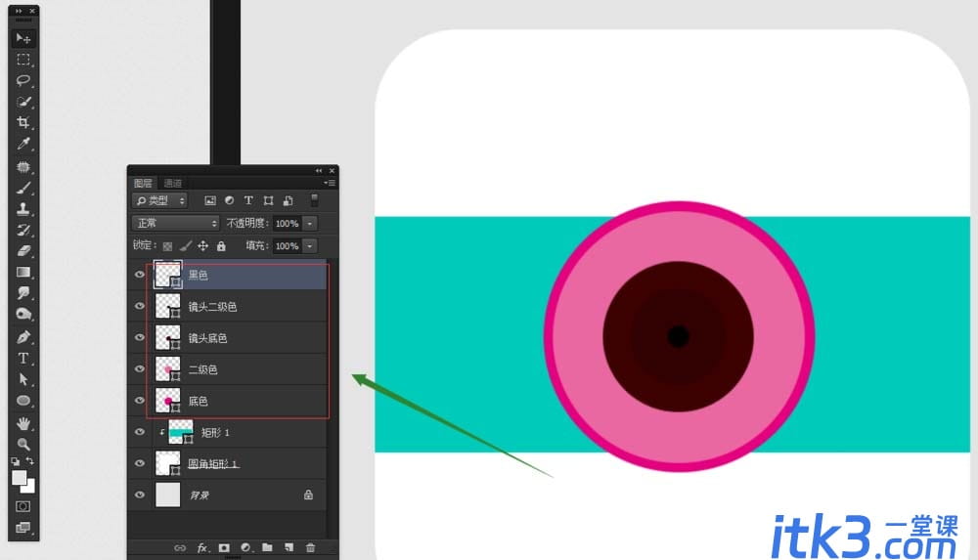Lock image pixels
The image size is (978, 560).
tap(185, 246)
